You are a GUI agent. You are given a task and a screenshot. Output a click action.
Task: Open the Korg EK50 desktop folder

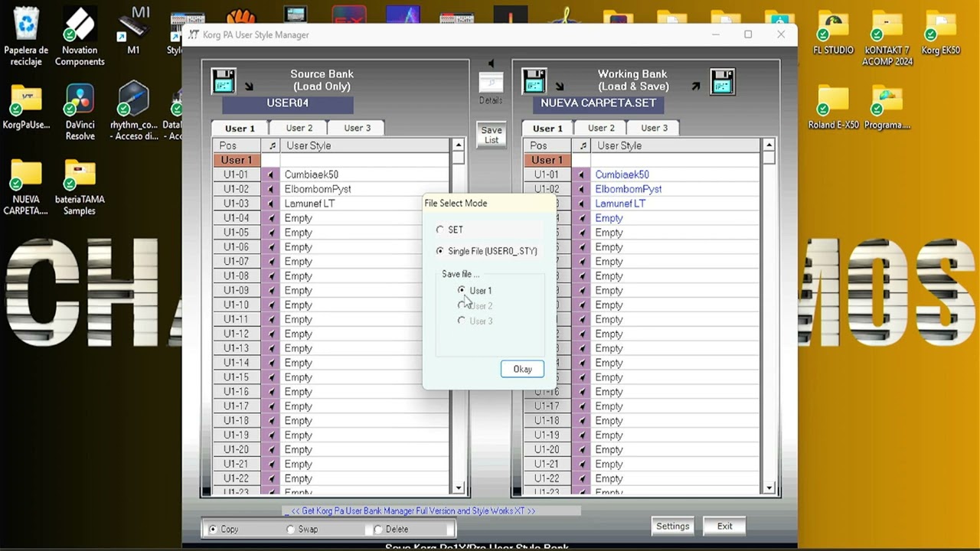coord(940,33)
